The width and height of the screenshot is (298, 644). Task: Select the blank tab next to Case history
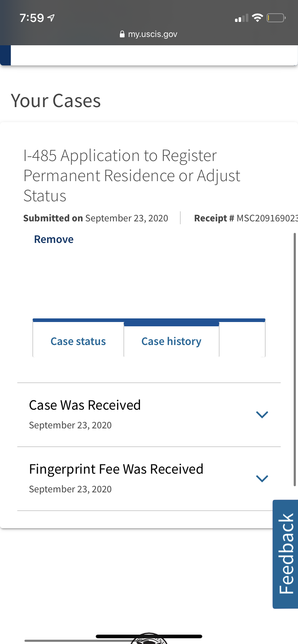click(242, 340)
